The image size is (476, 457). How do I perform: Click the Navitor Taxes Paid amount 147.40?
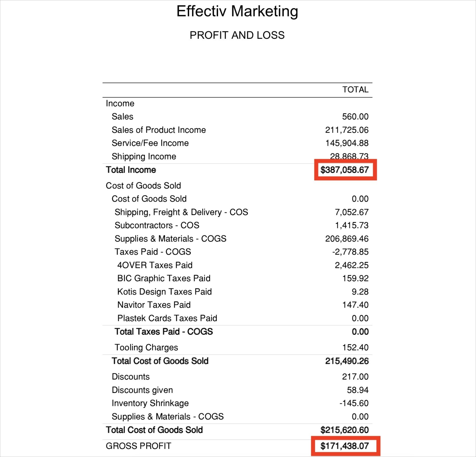click(x=355, y=305)
